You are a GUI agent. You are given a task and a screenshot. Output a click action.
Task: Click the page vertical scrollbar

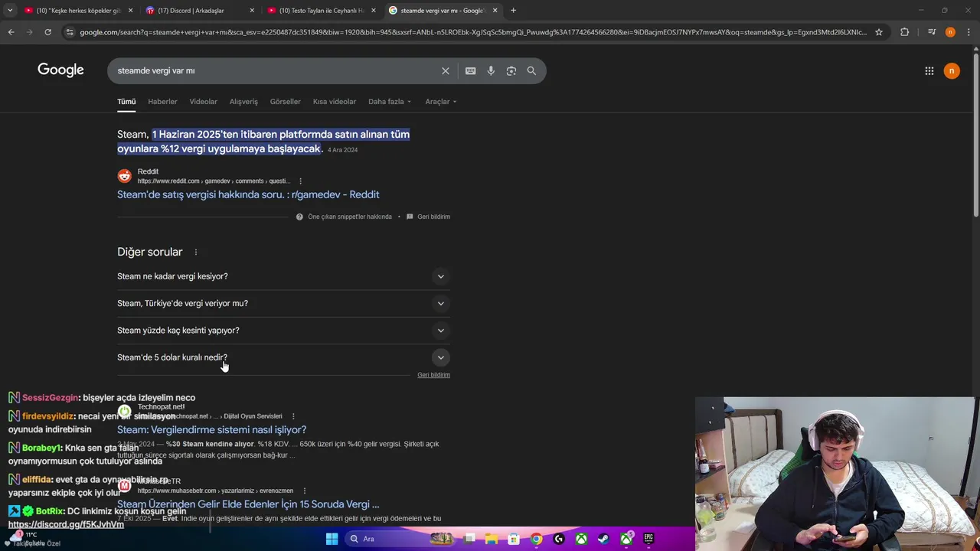[x=975, y=134]
